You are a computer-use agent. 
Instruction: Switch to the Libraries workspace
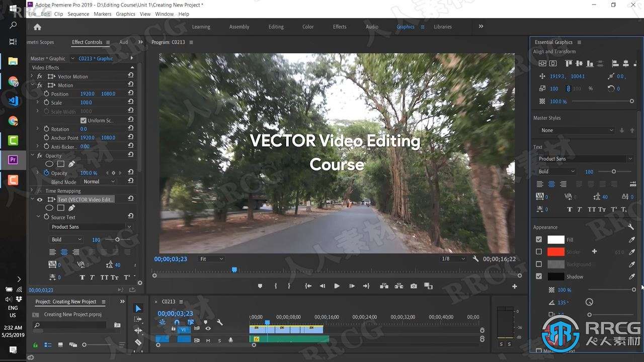443,27
